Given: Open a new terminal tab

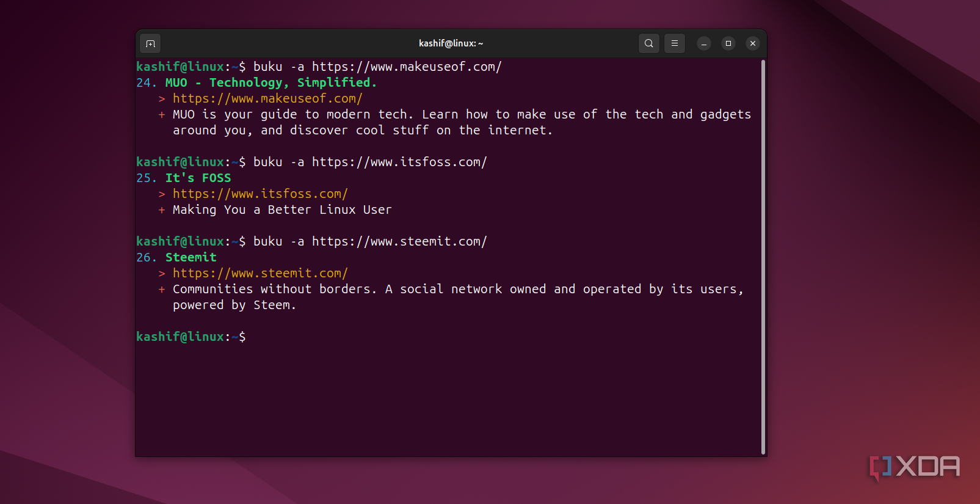Looking at the screenshot, I should 150,43.
